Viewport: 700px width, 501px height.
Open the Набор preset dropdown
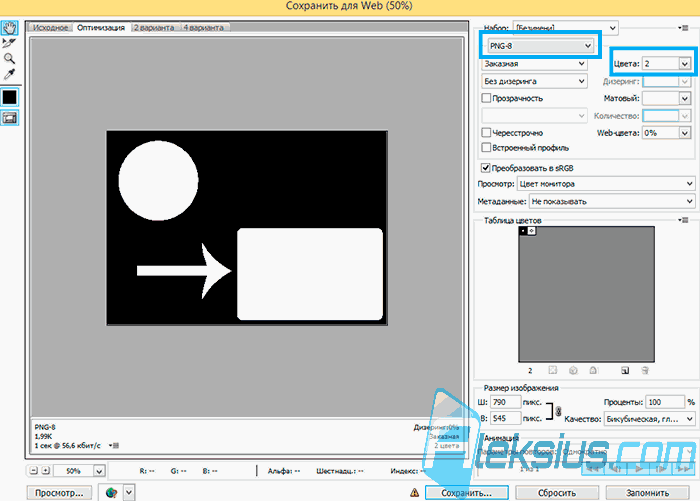[x=565, y=28]
